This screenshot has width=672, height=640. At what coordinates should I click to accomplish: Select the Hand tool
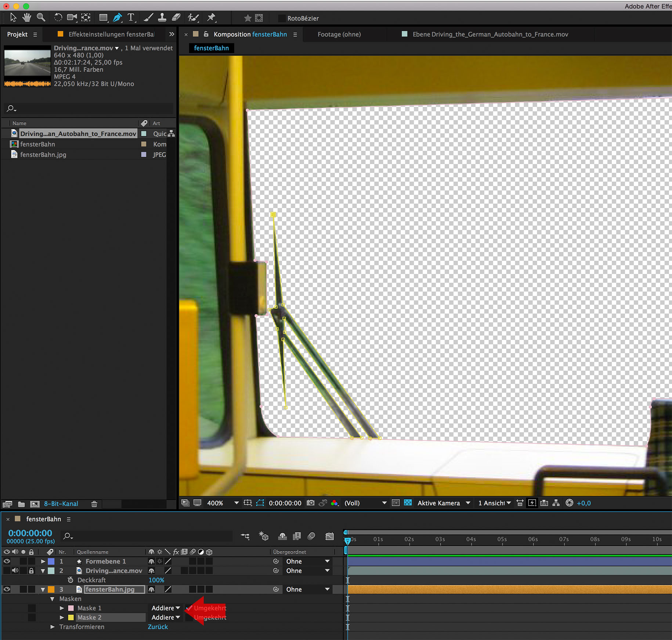point(26,17)
